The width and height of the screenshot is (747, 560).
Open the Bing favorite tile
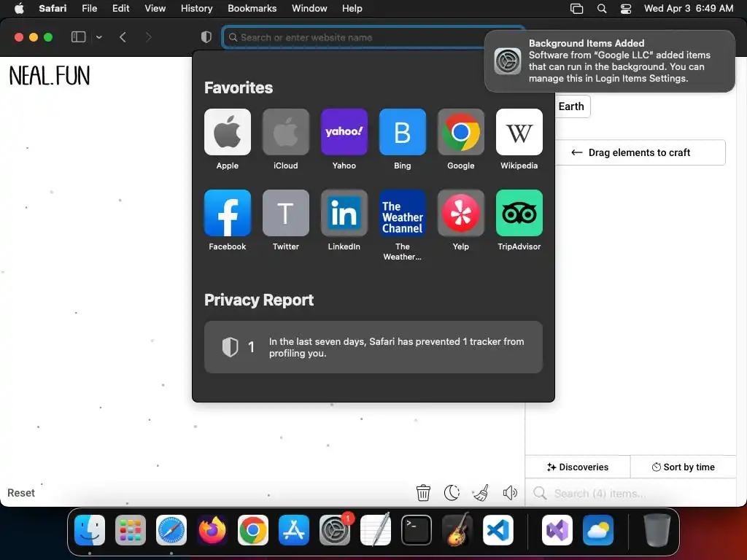tap(402, 132)
